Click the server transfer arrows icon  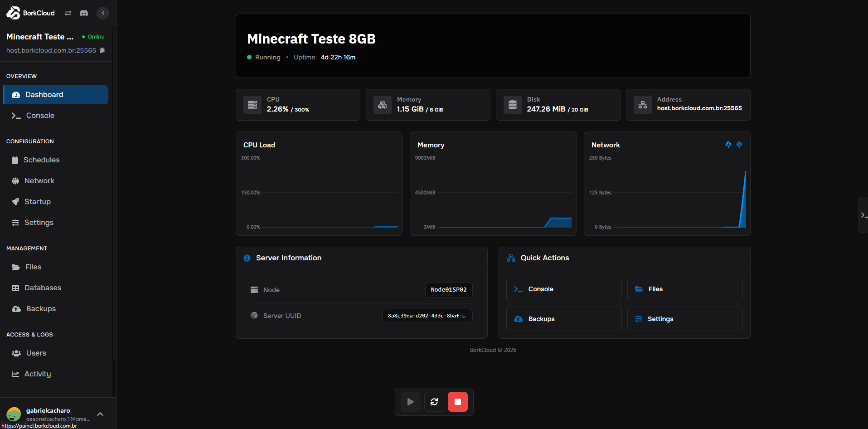[68, 13]
